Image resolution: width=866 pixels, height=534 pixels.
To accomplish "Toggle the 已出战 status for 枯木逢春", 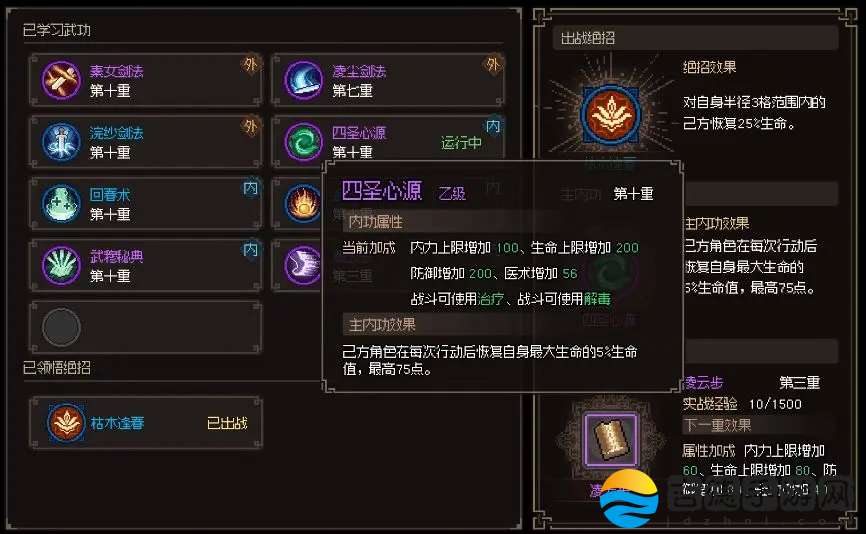I will click(227, 423).
